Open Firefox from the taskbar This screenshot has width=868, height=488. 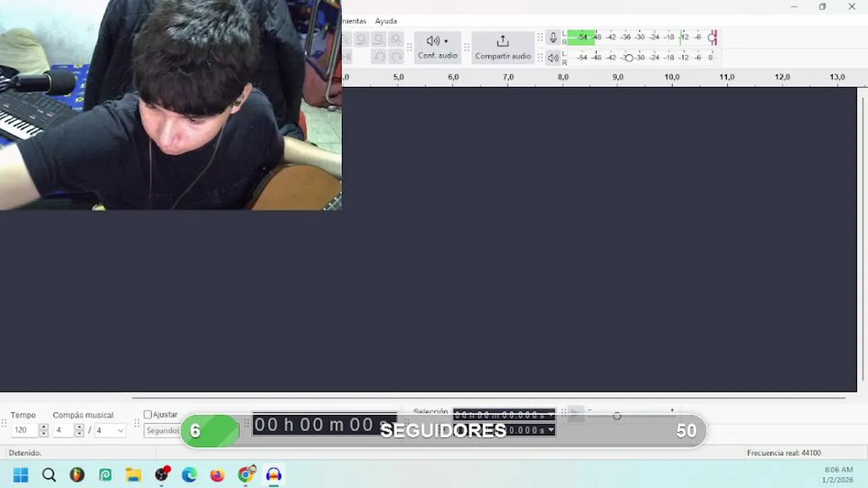pyautogui.click(x=217, y=475)
